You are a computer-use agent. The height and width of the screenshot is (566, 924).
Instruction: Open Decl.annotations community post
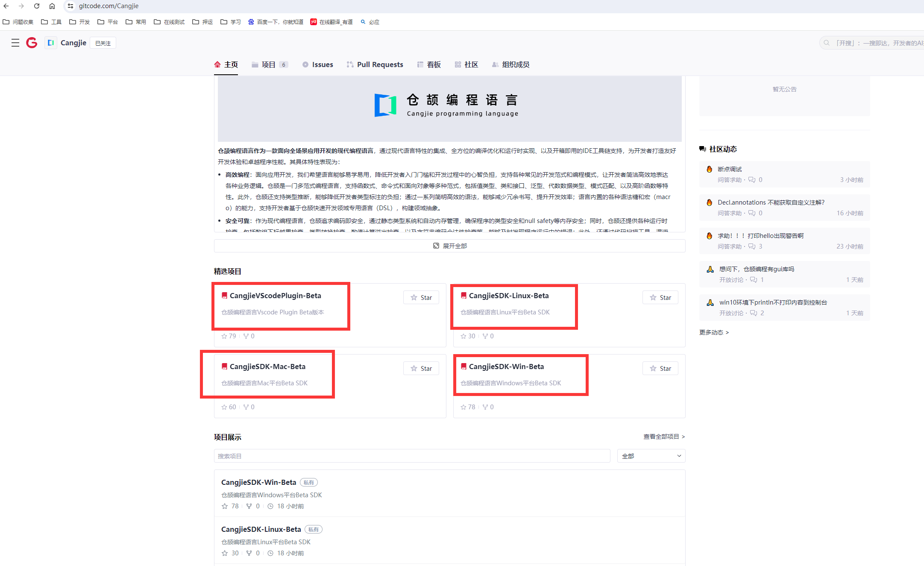771,202
